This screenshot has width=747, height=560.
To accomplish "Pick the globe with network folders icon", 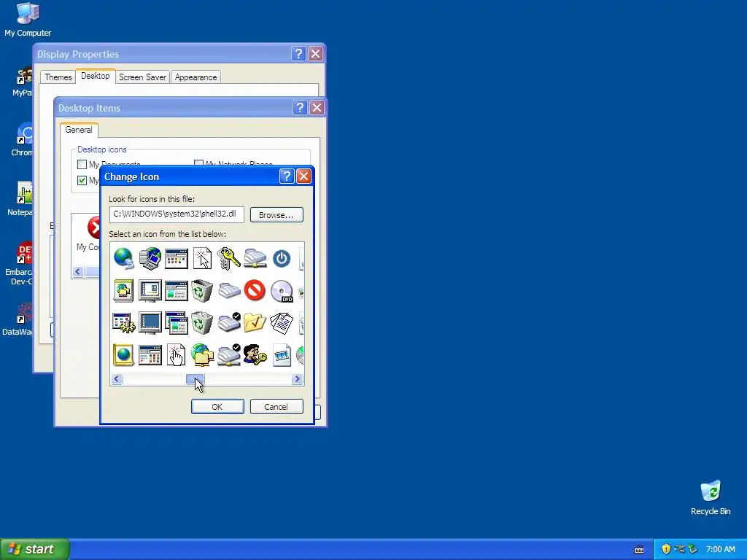I will 202,355.
